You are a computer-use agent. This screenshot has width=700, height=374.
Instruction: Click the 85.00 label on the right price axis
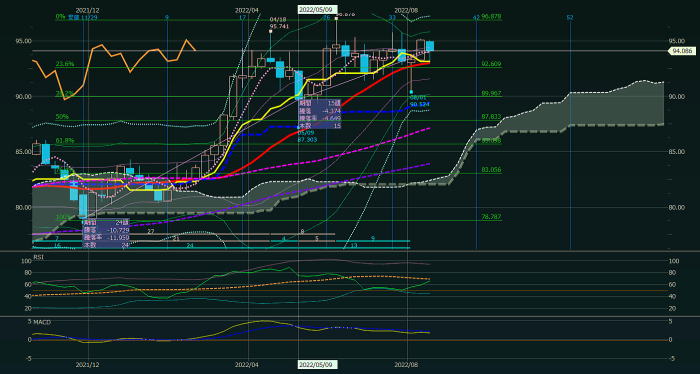[676, 152]
